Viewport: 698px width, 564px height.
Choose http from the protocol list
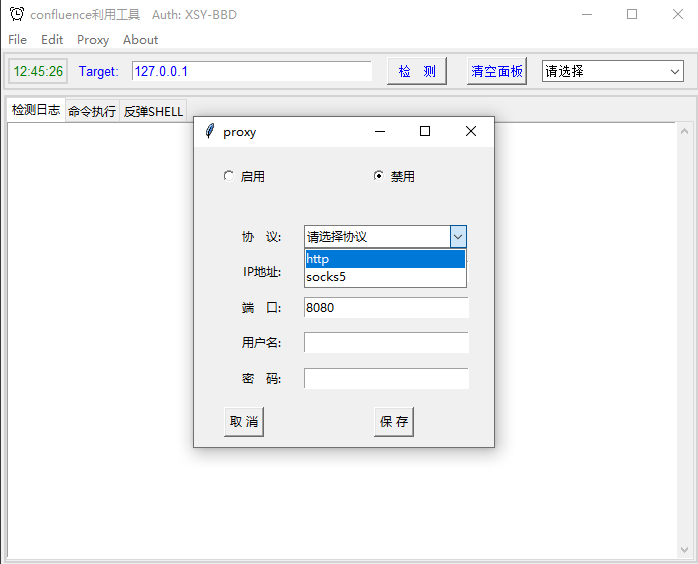click(386, 259)
